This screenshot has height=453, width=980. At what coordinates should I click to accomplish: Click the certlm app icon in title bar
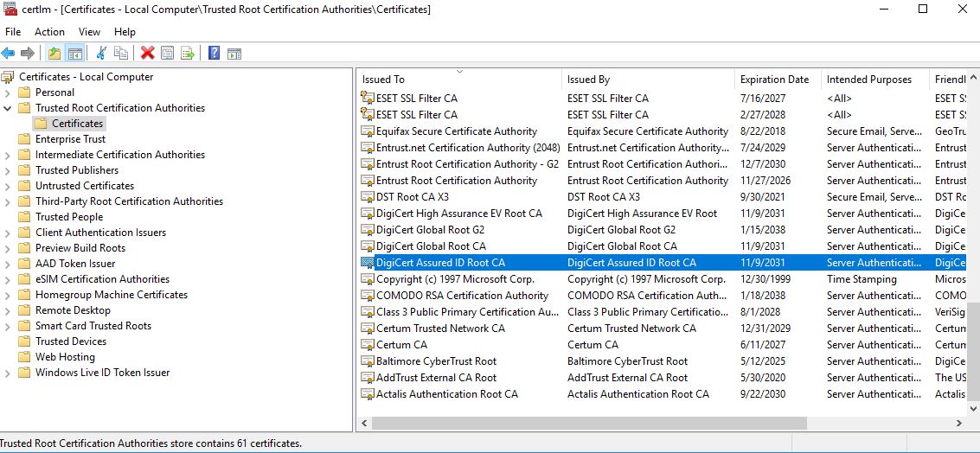point(10,9)
